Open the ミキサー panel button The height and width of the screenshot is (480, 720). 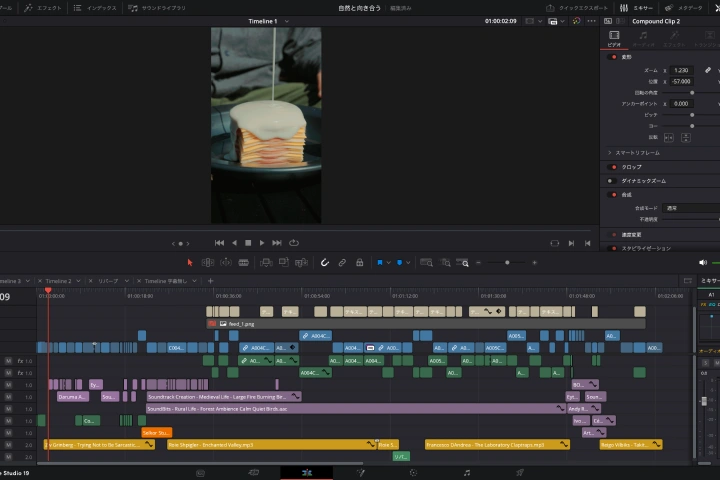[636, 8]
